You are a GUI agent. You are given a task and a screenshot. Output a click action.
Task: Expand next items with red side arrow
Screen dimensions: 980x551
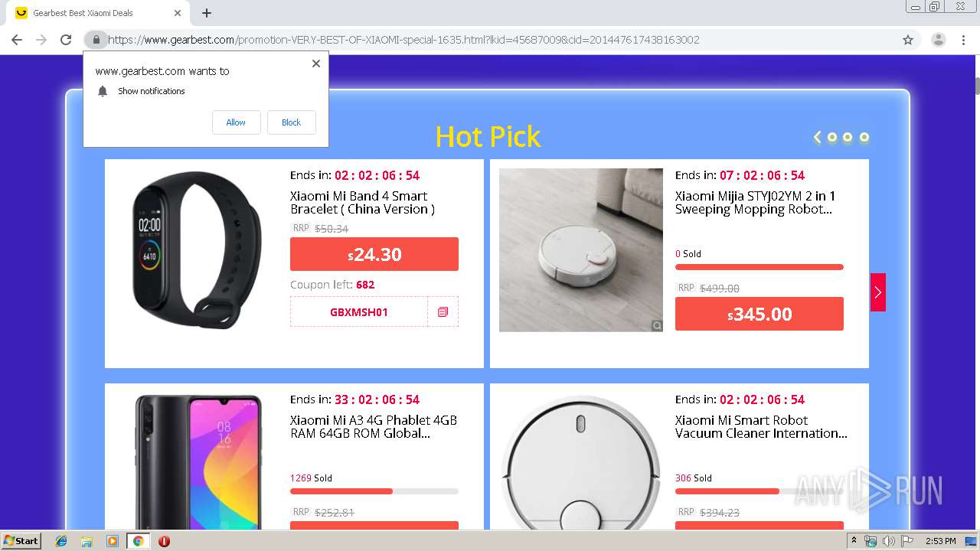click(877, 292)
